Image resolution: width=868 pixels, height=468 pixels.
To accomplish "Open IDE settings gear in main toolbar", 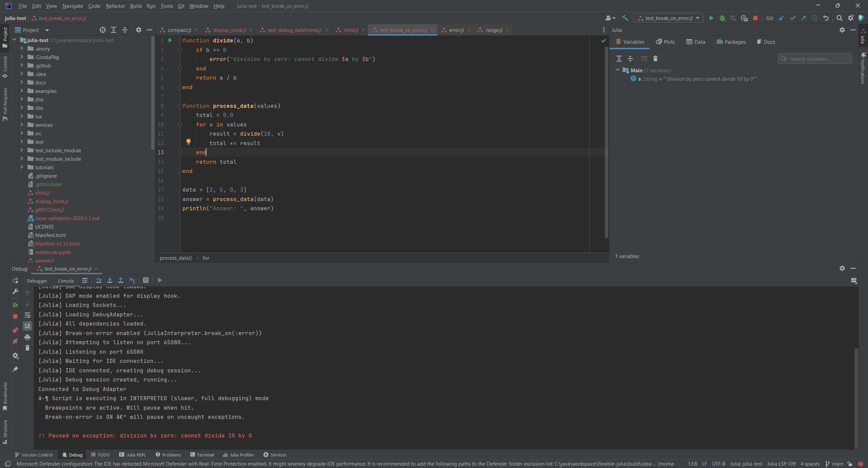I will pos(851,18).
